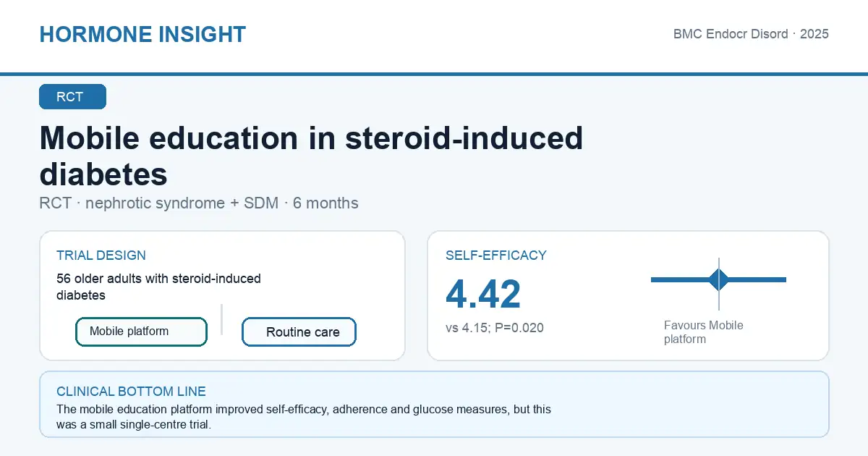
Task: Click the vs 4.15; P=0.020 text
Action: [495, 328]
